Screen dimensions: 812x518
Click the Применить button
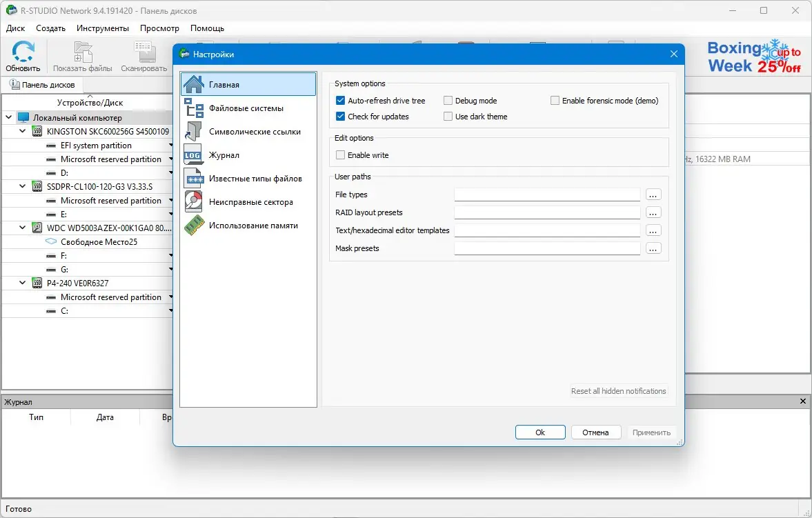click(x=651, y=432)
